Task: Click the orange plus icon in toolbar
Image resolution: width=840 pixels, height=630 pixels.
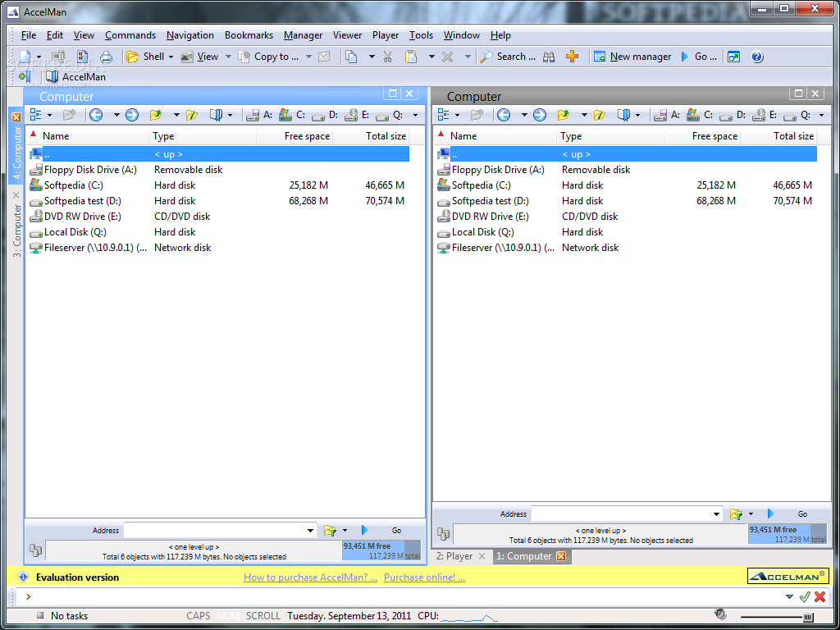Action: tap(572, 57)
